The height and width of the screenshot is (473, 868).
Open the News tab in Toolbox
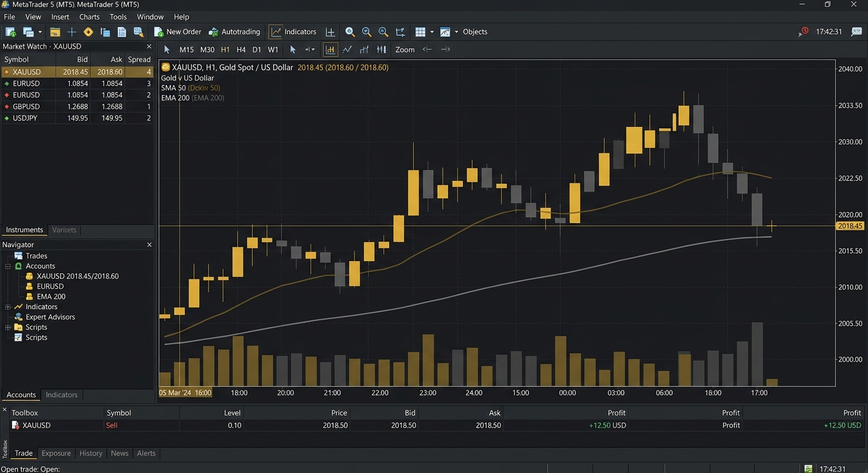coord(120,453)
